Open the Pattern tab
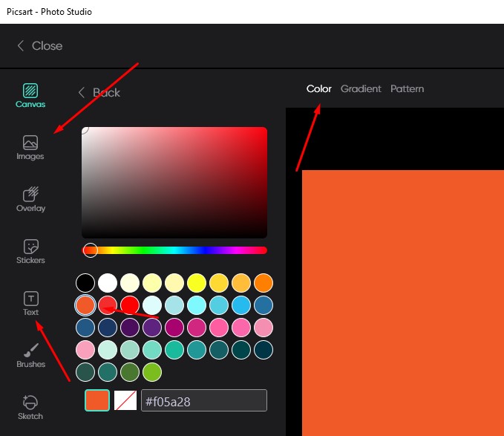This screenshot has height=436, width=504. pos(408,89)
